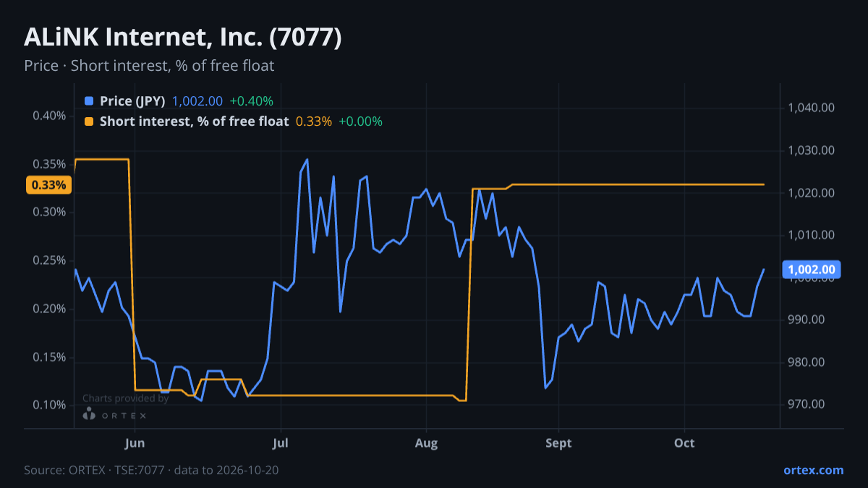Click the legend price value 1,002.00
Screen dimensions: 868x488
197,101
